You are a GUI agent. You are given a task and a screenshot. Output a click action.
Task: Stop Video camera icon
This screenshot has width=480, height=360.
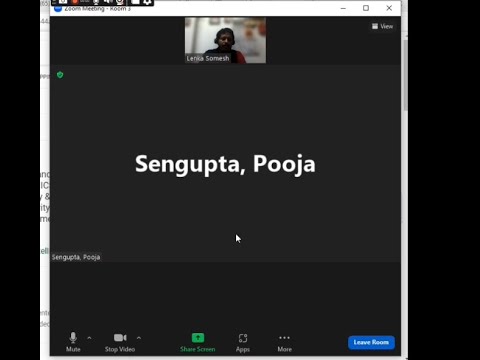click(120, 338)
